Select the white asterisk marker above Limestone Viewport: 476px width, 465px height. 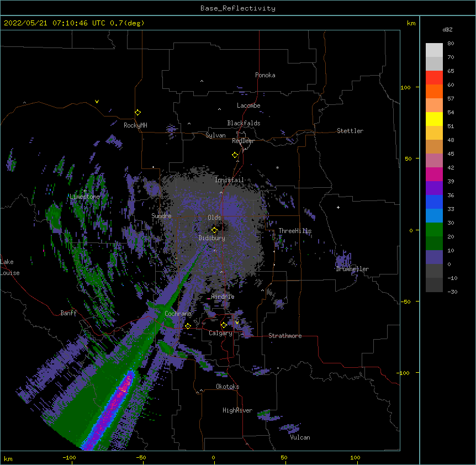click(84, 191)
